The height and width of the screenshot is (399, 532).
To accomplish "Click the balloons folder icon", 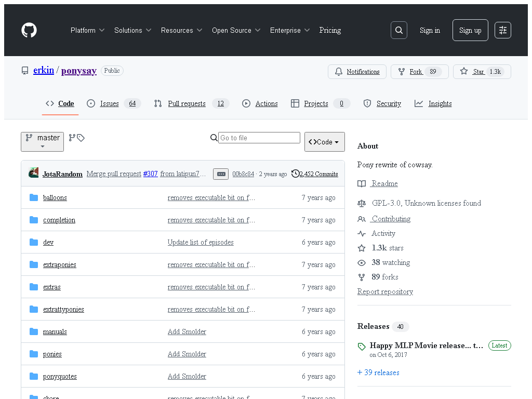I will coord(34,197).
